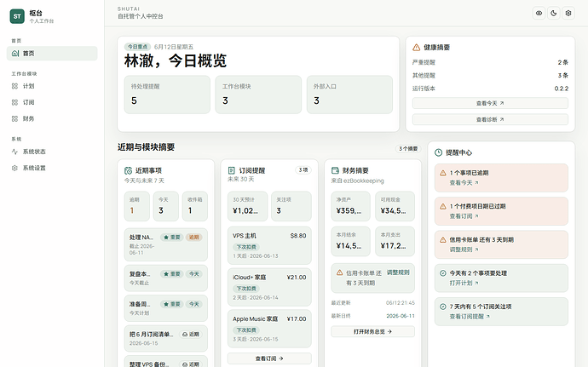Click the 收件箱 count tile
The width and height of the screenshot is (588, 367).
195,206
